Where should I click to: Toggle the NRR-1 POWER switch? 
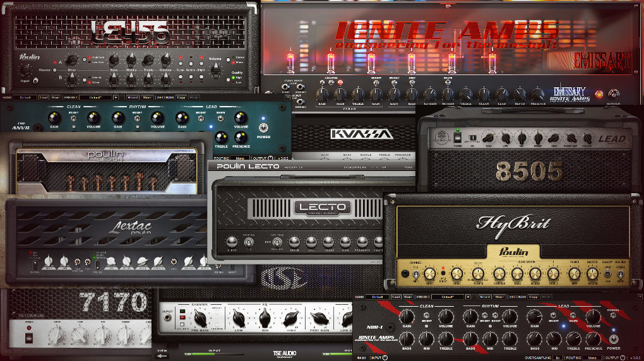[614, 340]
